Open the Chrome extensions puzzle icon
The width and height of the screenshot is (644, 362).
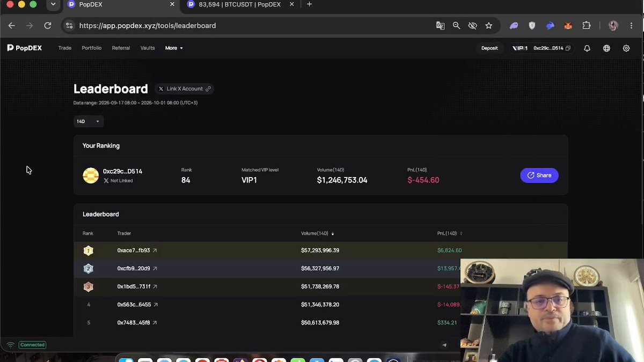coord(586,26)
